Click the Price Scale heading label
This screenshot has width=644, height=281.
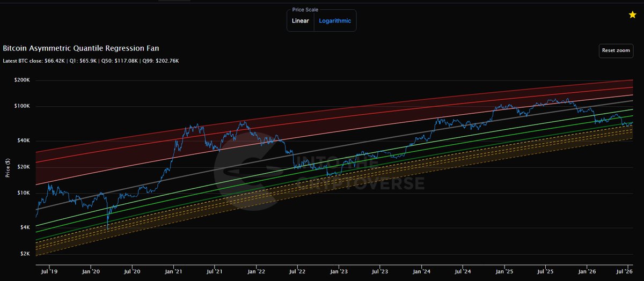pos(305,10)
